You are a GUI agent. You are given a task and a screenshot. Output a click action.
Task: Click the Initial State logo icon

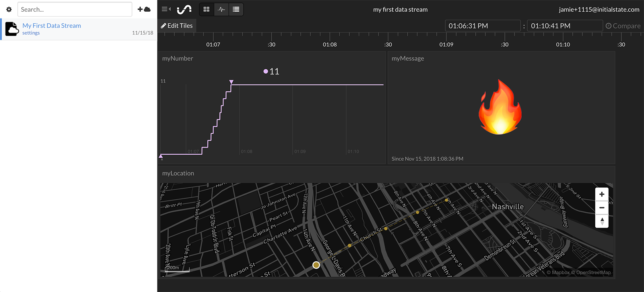(184, 9)
